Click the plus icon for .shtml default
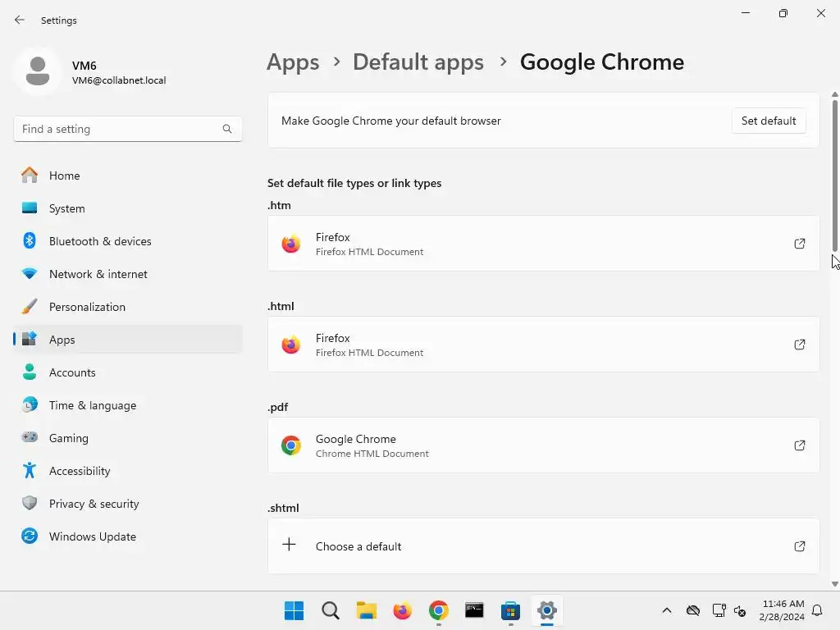 click(x=290, y=545)
